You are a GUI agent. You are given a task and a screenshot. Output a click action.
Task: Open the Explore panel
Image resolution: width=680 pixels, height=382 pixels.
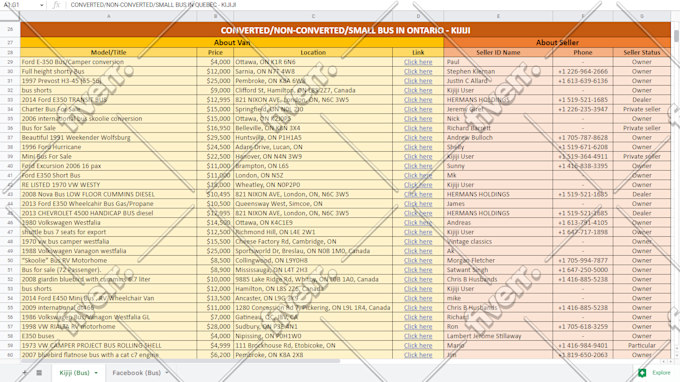[655, 373]
